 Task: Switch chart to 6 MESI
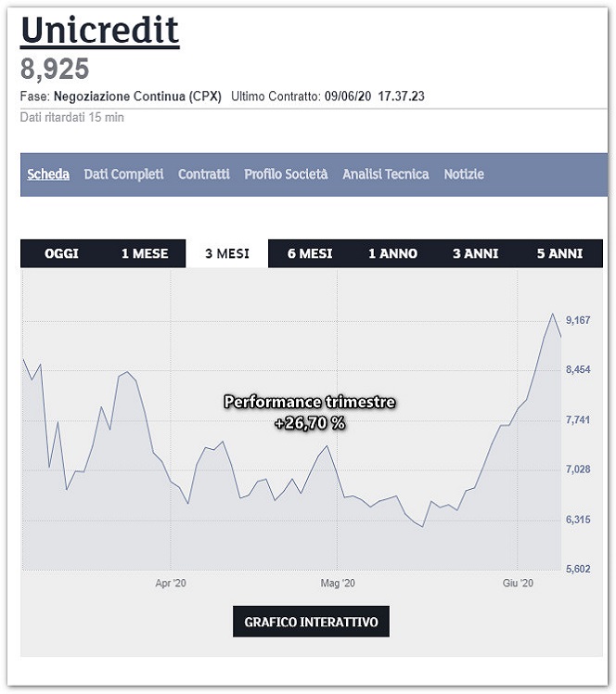(310, 253)
